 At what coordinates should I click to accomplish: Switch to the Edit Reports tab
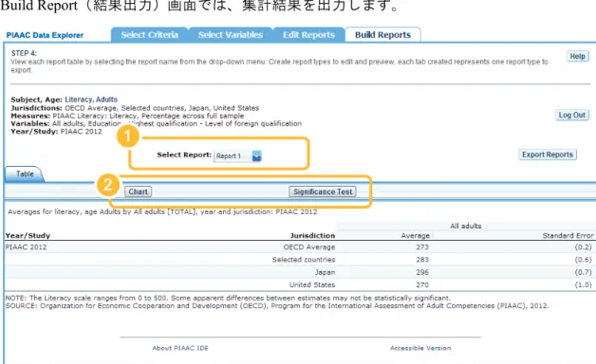coord(308,34)
